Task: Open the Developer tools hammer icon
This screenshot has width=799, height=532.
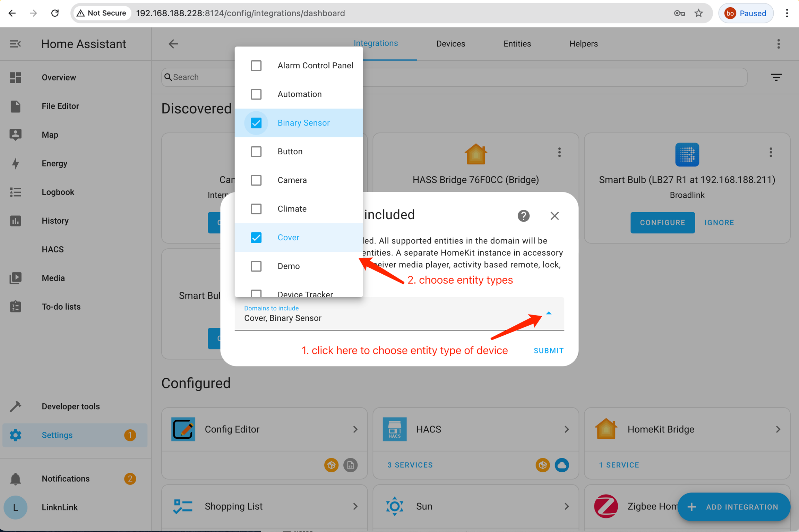Action: coord(15,406)
